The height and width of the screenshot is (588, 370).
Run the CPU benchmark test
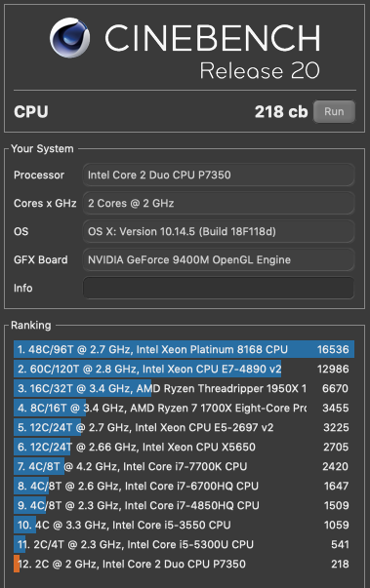pos(334,111)
